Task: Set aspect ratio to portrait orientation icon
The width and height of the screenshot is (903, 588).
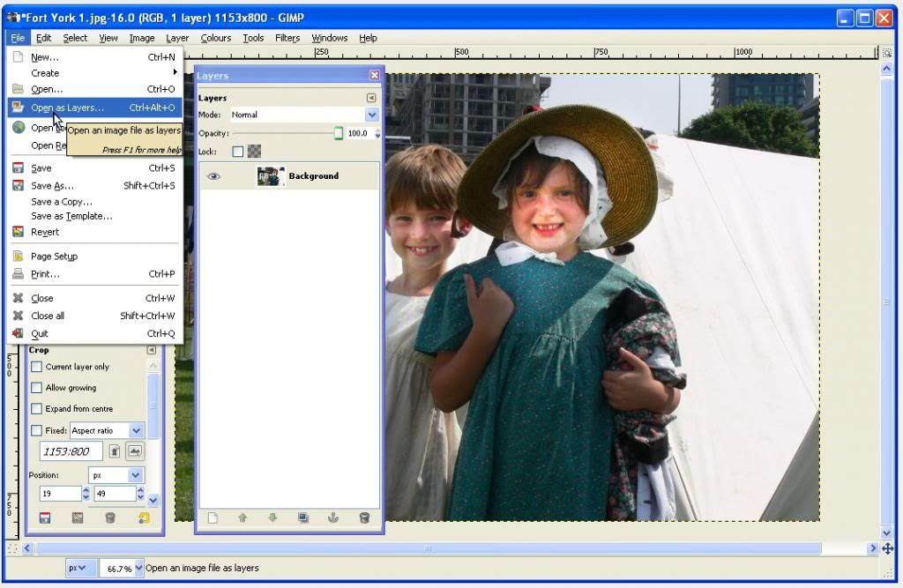Action: [x=115, y=451]
